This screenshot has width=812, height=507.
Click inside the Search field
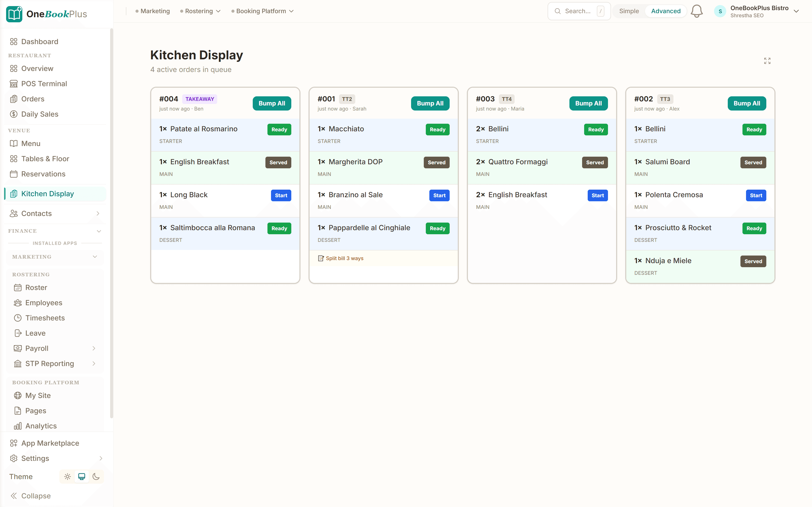coord(579,11)
